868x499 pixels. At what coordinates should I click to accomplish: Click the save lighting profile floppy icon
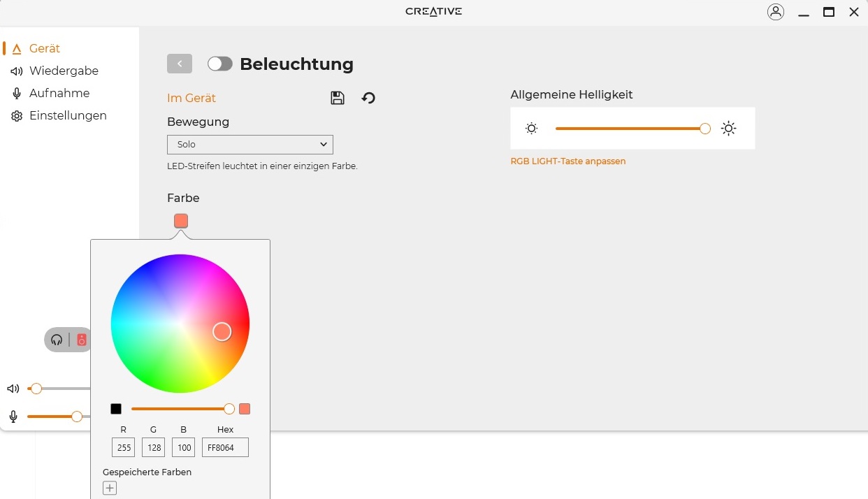[338, 98]
